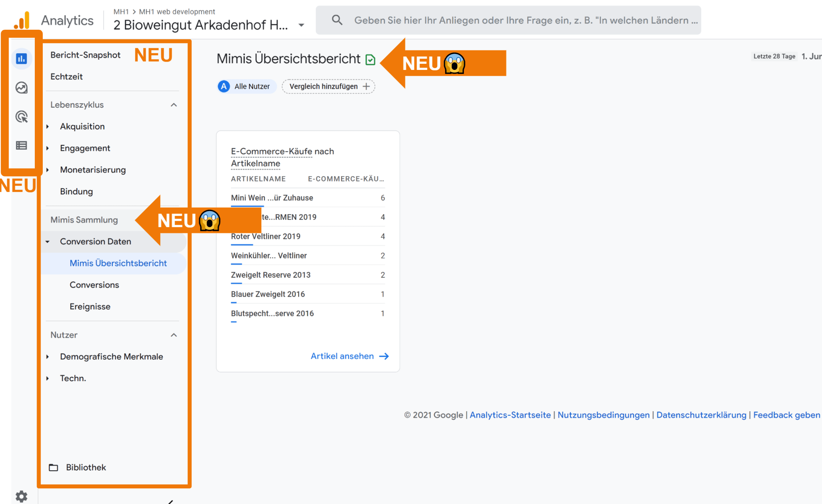The width and height of the screenshot is (822, 504).
Task: Collapse the Lebenszyklus section chevron
Action: [174, 105]
